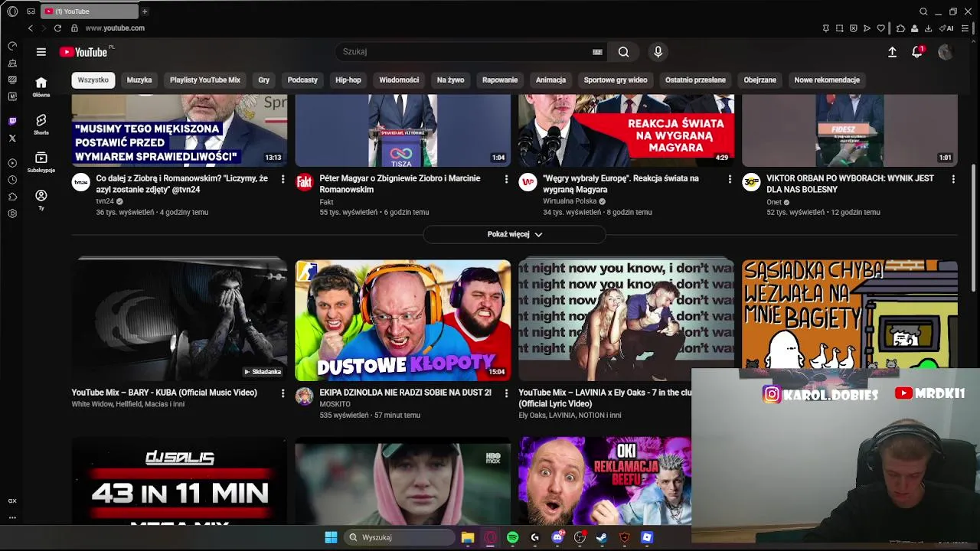This screenshot has height=551, width=980.
Task: Open the Windows Start button
Action: [331, 537]
